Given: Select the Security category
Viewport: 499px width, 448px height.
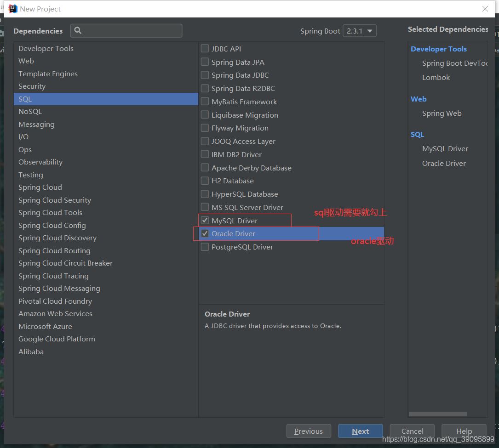Looking at the screenshot, I should click(x=106, y=86).
